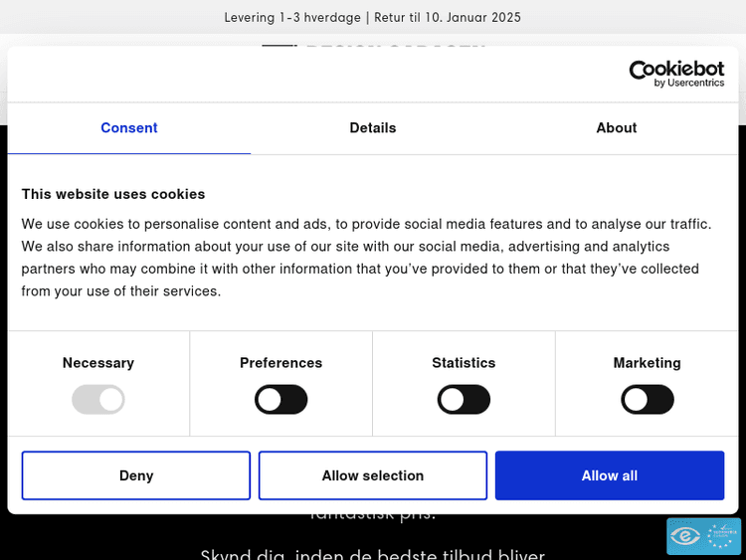
Task: Enable the Marketing cookies toggle
Action: coord(648,400)
